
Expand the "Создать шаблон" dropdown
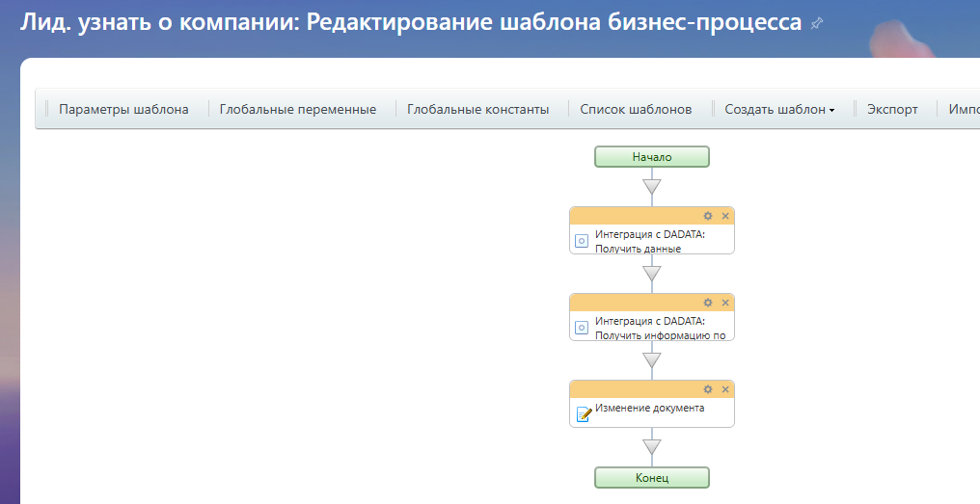point(779,110)
